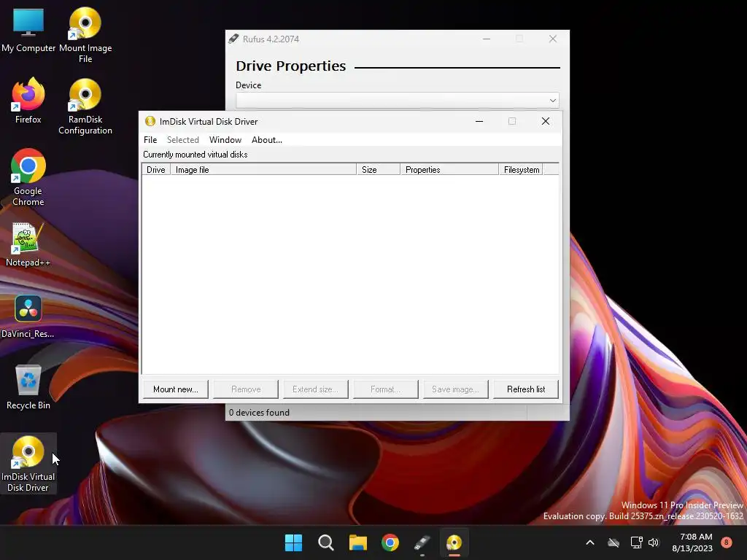This screenshot has height=560, width=747.
Task: Open My Computer desktop icon
Action: [28, 30]
